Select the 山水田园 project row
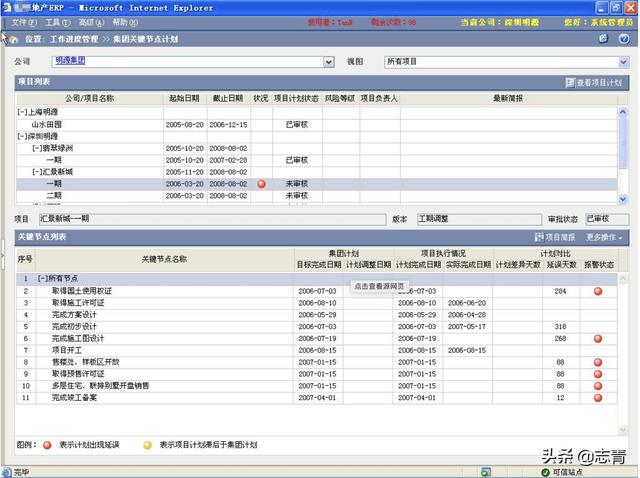Screen dimensions: 640x478 point(316,125)
